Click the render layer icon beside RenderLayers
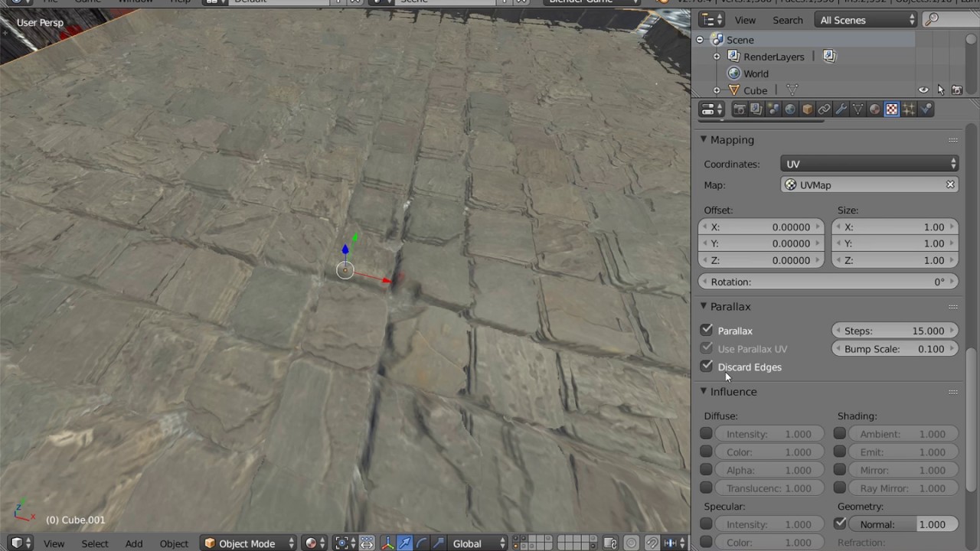Screen dimensions: 980x551 [829, 56]
